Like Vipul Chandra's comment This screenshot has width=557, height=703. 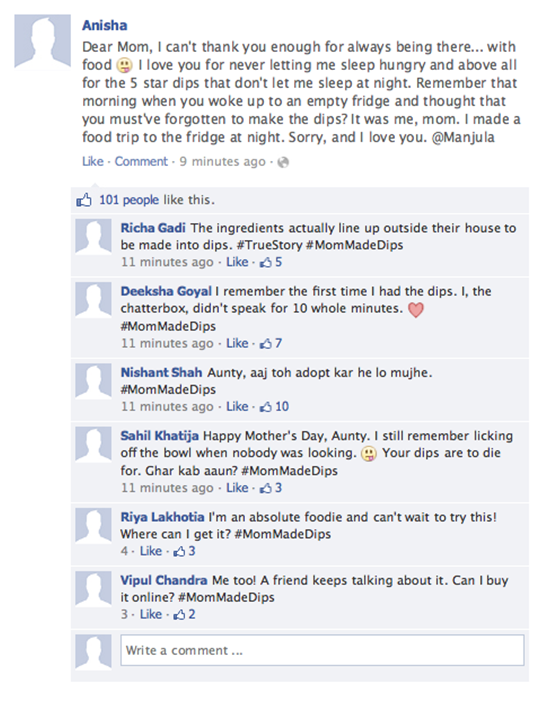(x=151, y=614)
